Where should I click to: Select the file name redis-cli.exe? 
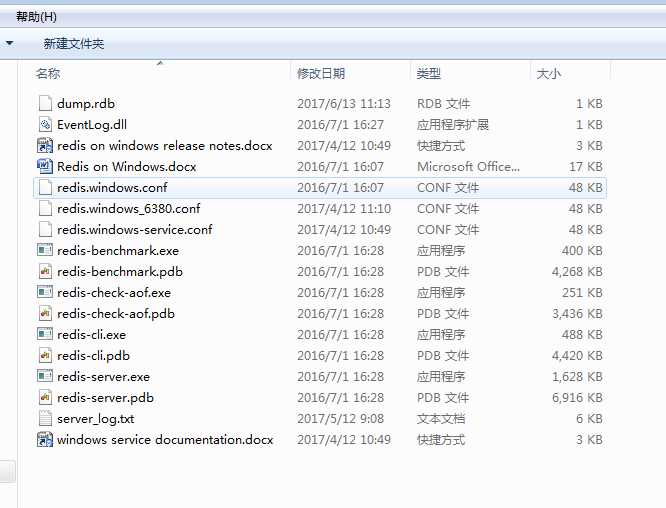(x=91, y=335)
